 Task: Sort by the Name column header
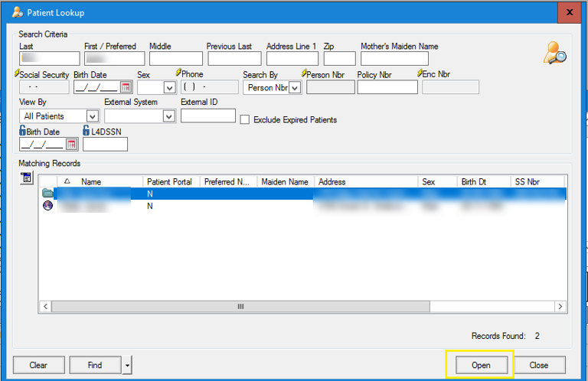pyautogui.click(x=100, y=181)
